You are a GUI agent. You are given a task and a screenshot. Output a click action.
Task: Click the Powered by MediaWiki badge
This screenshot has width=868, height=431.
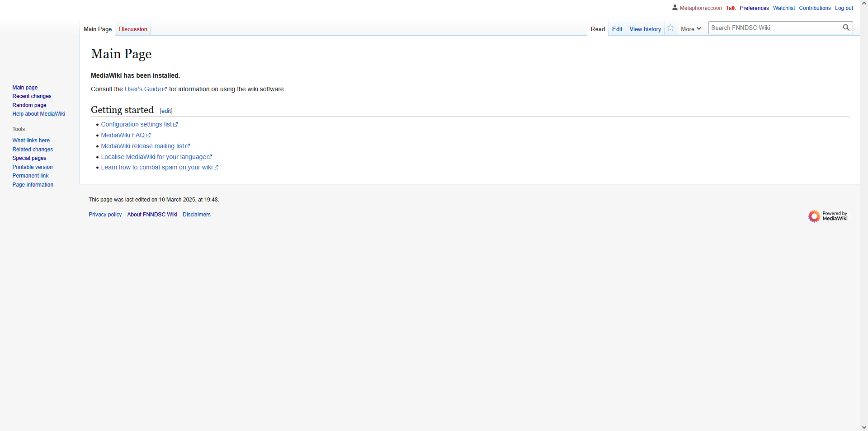(x=828, y=216)
